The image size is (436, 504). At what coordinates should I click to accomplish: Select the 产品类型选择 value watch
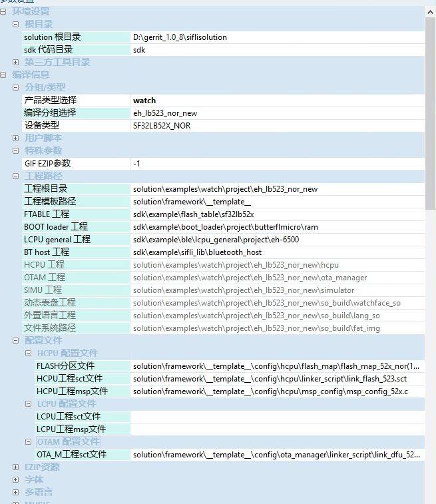278,101
